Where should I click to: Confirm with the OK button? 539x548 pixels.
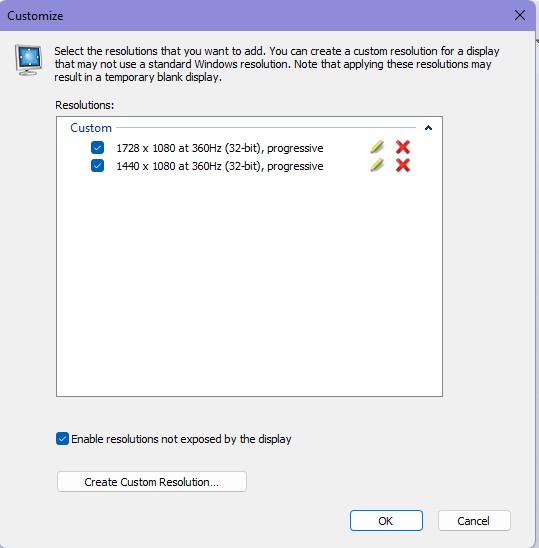click(386, 521)
